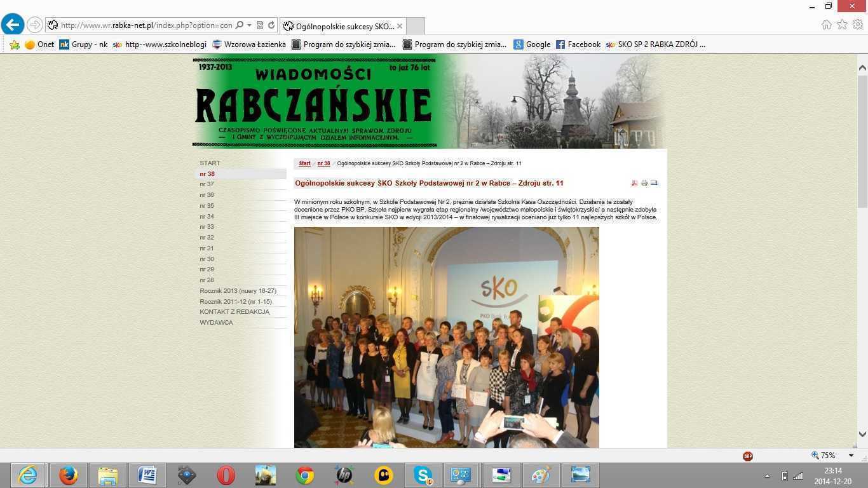Select 'nr 31' in the side menu
868x488 pixels.
pyautogui.click(x=207, y=248)
